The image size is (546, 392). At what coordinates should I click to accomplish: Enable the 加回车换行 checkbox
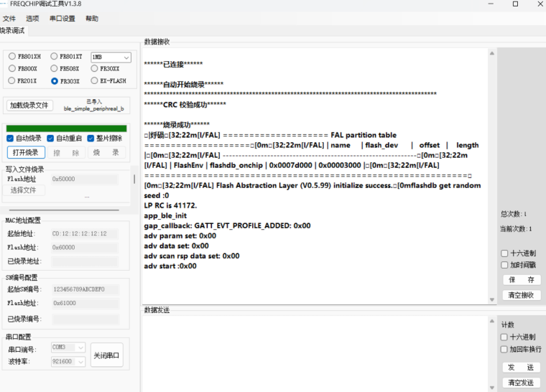504,350
